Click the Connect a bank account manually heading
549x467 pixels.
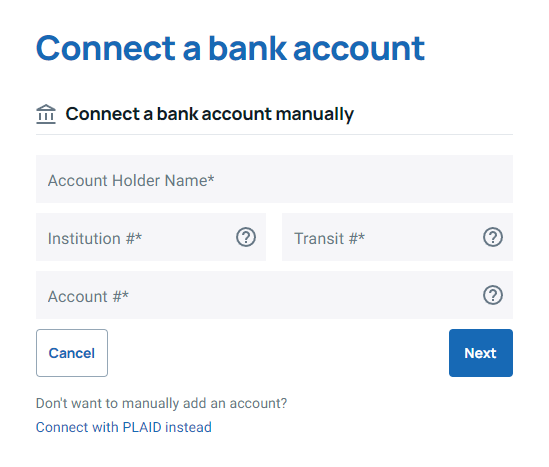[210, 114]
